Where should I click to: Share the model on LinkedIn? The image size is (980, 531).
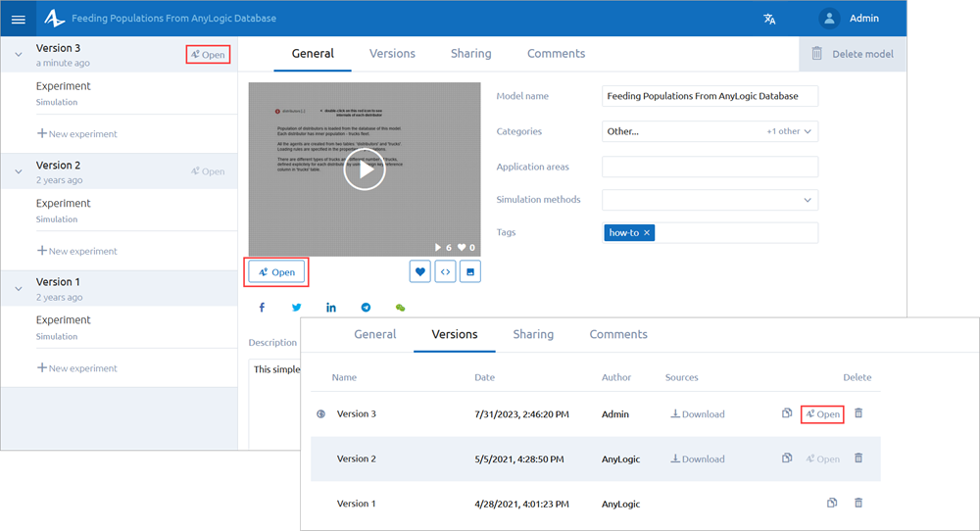tap(330, 308)
